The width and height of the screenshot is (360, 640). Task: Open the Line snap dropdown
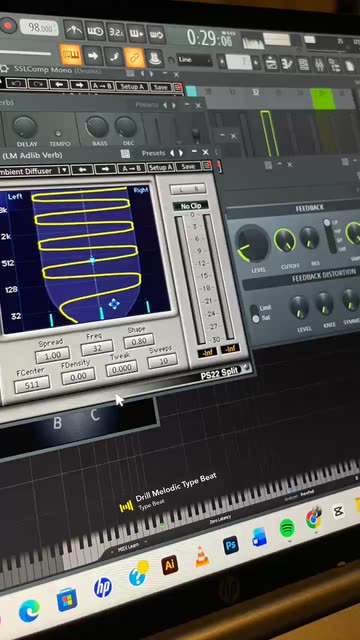tap(195, 60)
